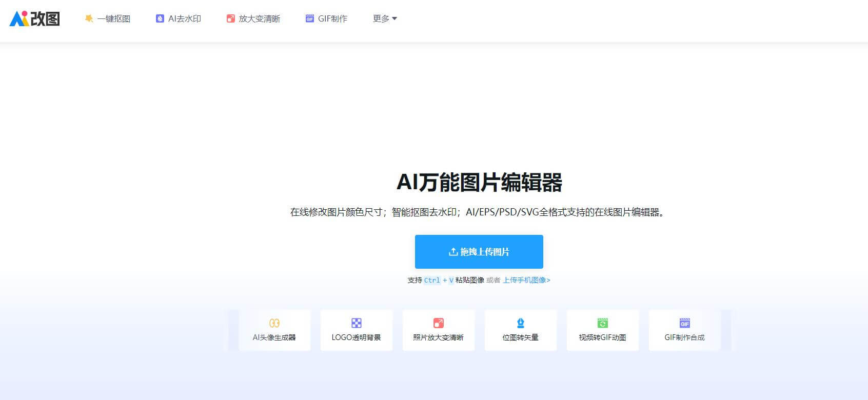Expand the 更多 dropdown menu
Viewport: 868px width, 400px height.
point(385,18)
